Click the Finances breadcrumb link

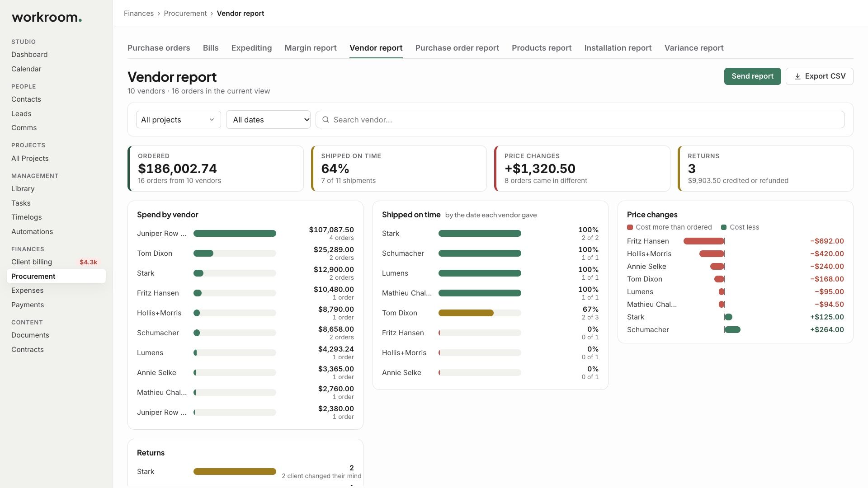[x=139, y=14]
